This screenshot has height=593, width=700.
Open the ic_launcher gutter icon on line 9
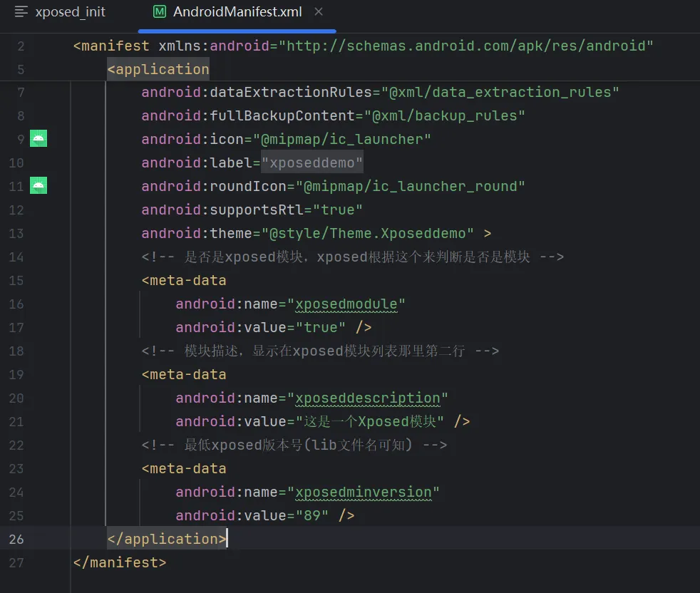click(x=38, y=138)
